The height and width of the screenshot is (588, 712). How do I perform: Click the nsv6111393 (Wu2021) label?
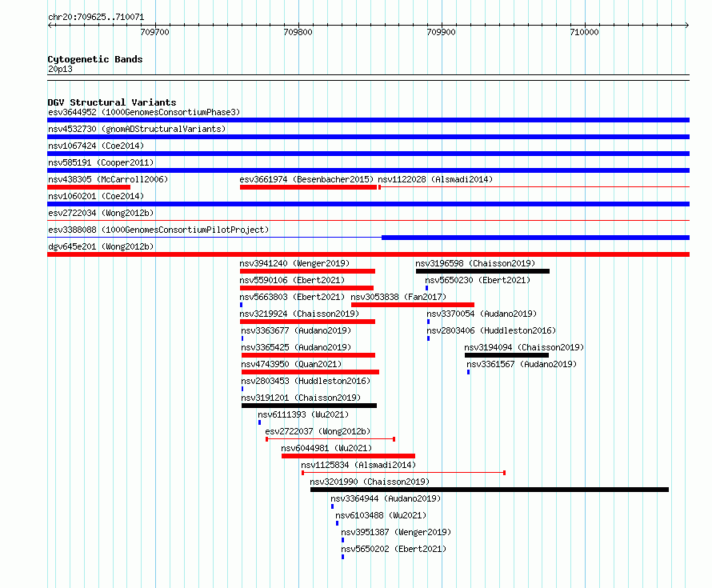303,414
